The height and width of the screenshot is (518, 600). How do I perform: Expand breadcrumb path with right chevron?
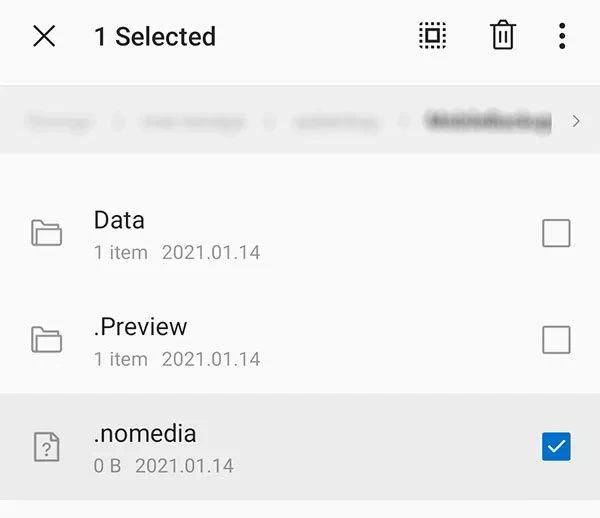pos(576,121)
